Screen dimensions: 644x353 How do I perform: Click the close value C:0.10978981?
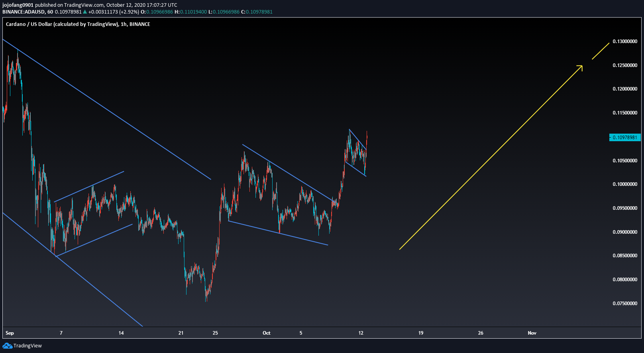pos(257,12)
